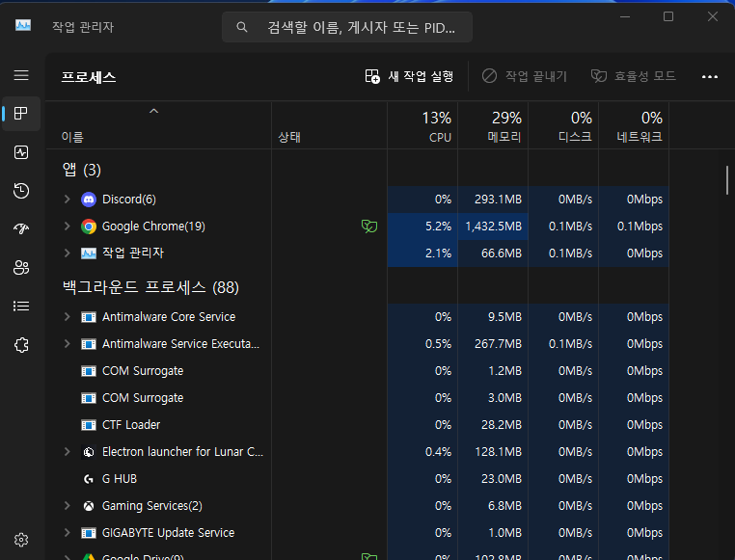Sort by the 상태 column header
The image size is (735, 560).
[329, 125]
